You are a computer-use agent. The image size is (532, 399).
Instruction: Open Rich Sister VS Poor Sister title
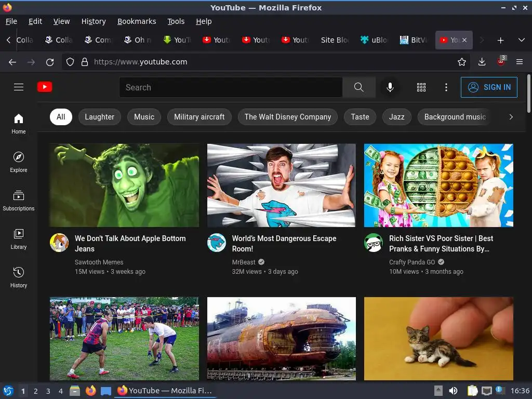[441, 244]
